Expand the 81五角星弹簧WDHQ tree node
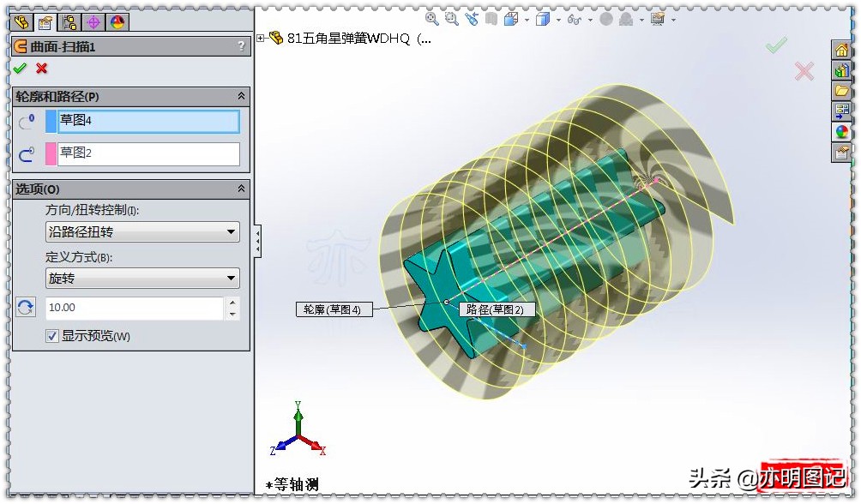This screenshot has height=504, width=861. (x=261, y=38)
